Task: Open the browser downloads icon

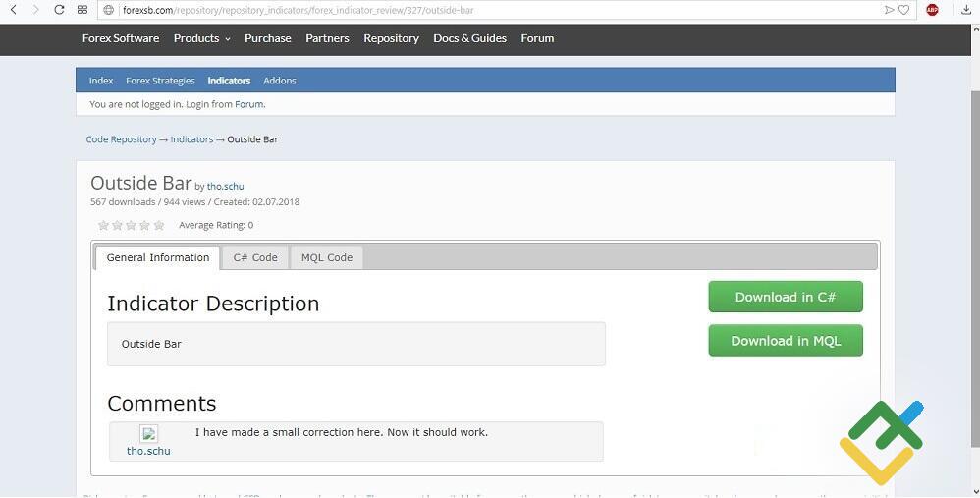Action: [965, 10]
